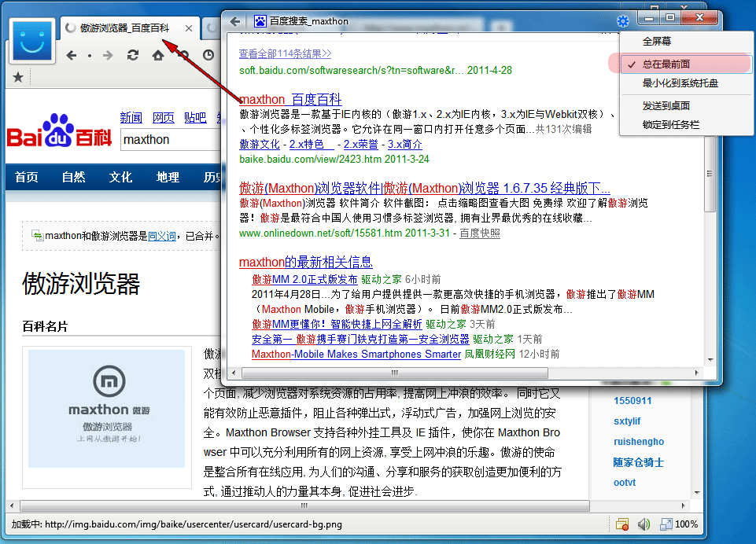Open 文化 in blue navigation bar
756x544 pixels.
pos(120,178)
